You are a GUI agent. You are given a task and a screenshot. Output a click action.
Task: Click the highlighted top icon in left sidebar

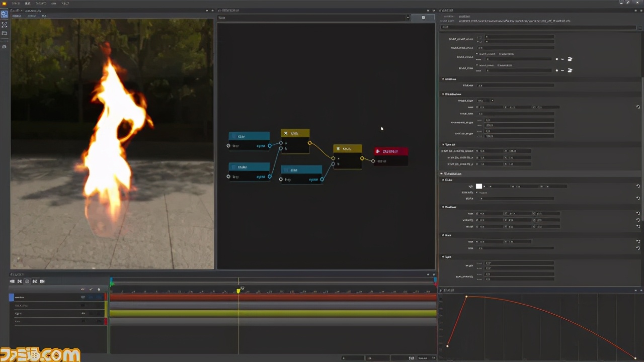pos(5,15)
